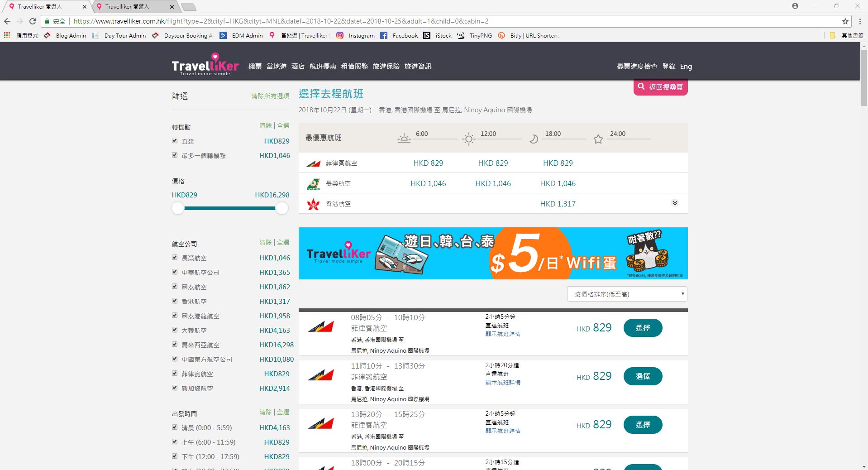Open Chrome's three-dot menu

coord(860,21)
